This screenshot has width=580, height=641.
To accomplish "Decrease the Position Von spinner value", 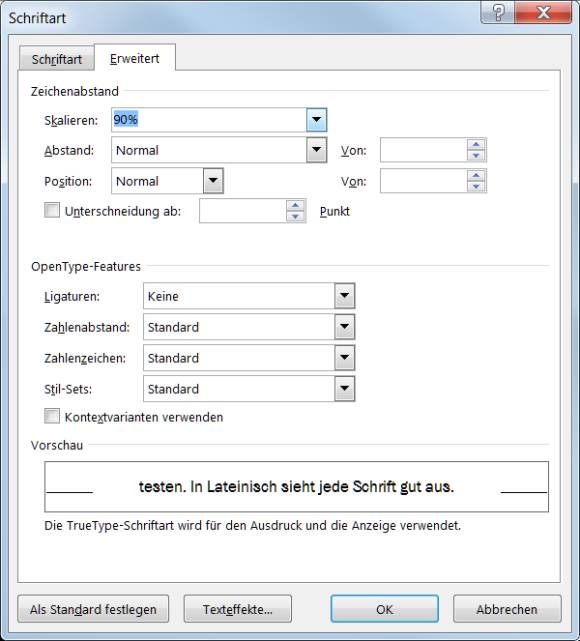I will [476, 187].
